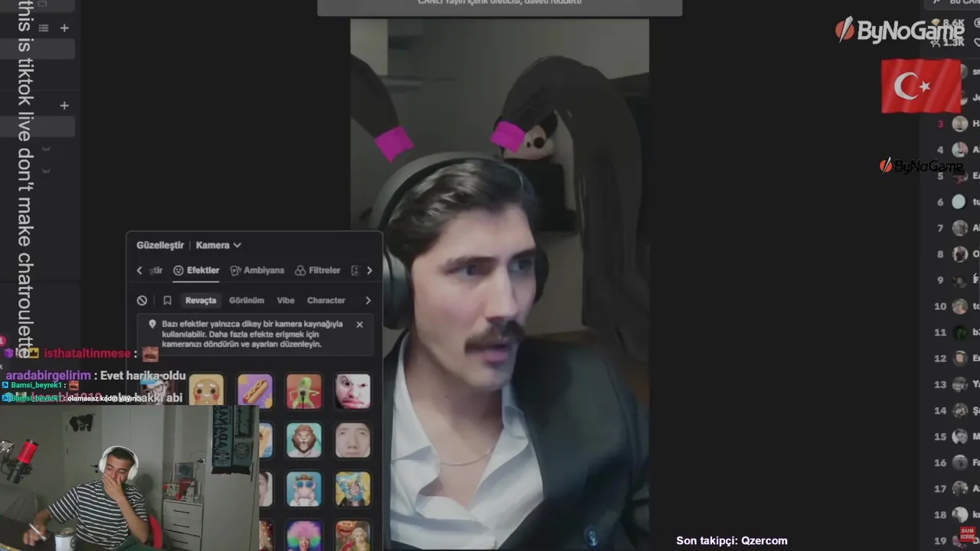The width and height of the screenshot is (980, 551).
Task: Apply the hot dog effect
Action: pyautogui.click(x=255, y=391)
